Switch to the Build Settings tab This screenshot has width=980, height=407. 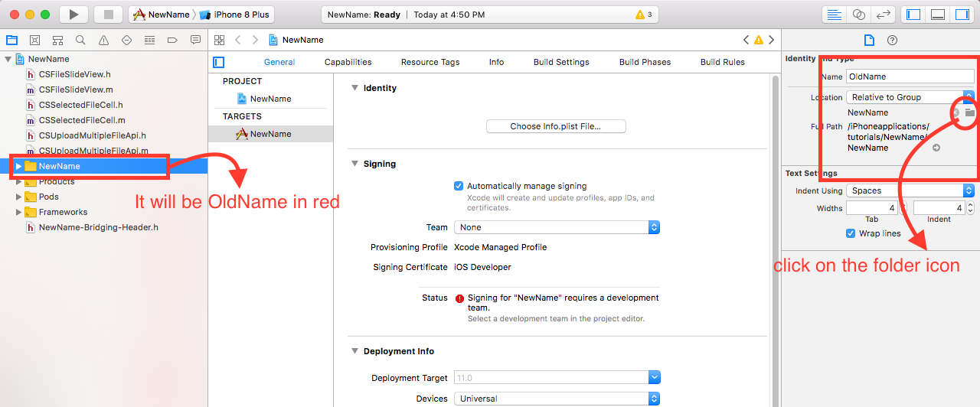[561, 62]
